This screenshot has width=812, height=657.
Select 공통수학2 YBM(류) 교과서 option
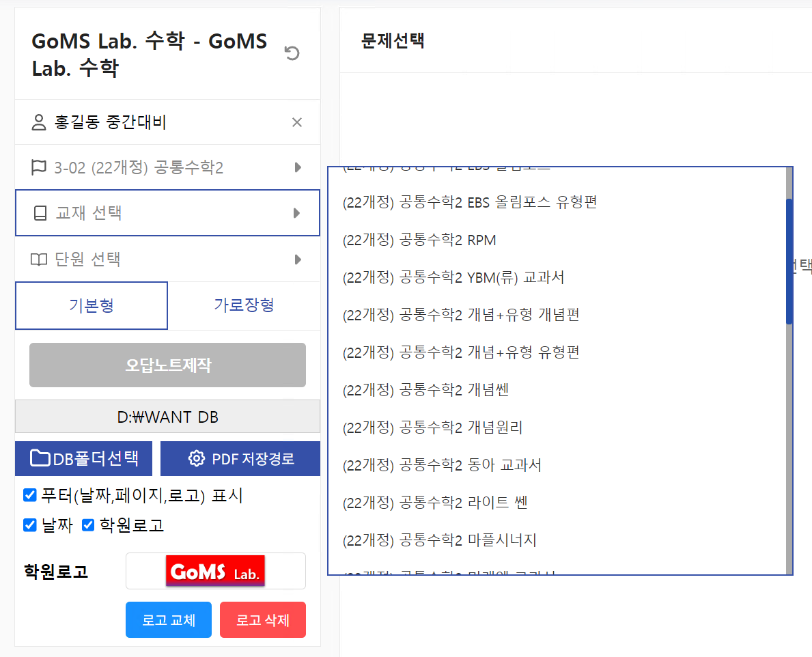point(557,277)
